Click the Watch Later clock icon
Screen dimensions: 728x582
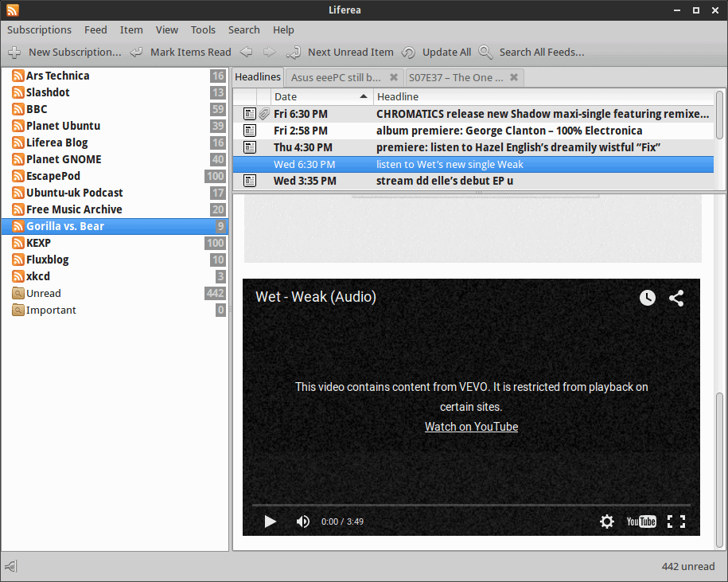coord(648,298)
